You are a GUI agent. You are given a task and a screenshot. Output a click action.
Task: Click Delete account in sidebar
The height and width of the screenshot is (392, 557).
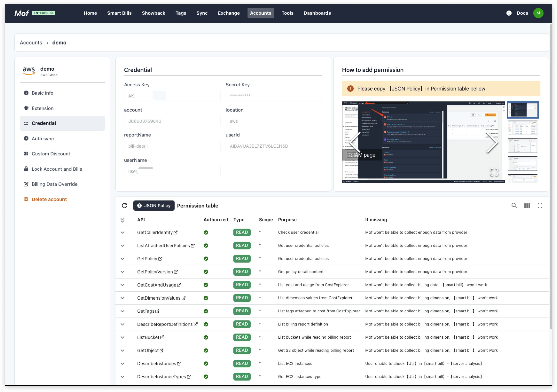(x=62, y=199)
